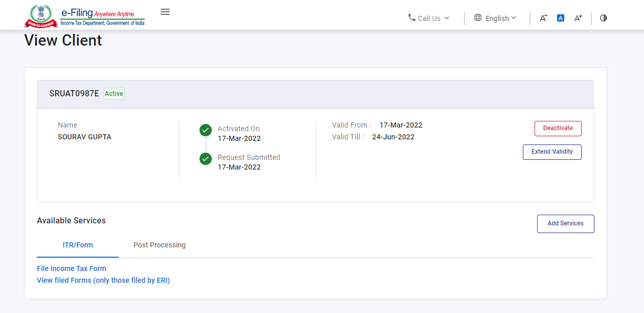The width and height of the screenshot is (644, 313).
Task: Click the Extend Validity button
Action: point(552,152)
